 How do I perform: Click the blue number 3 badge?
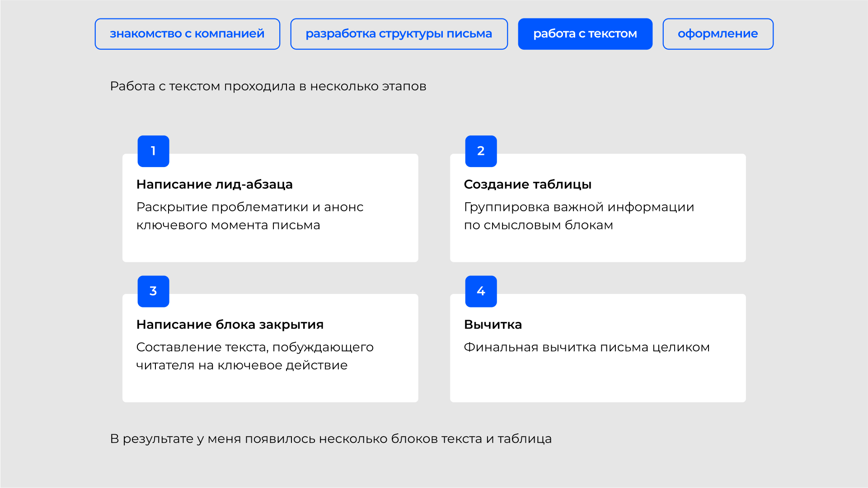153,291
